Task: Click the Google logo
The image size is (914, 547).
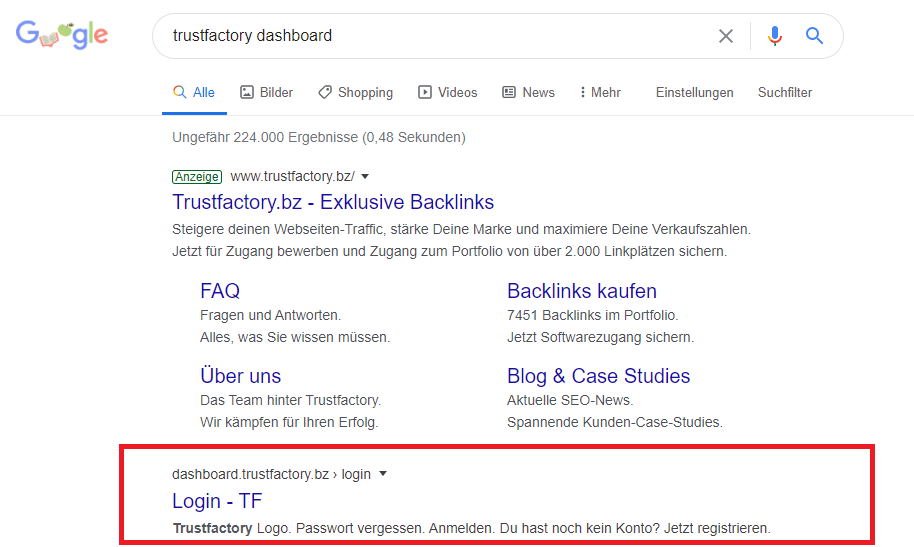Action: click(x=62, y=36)
